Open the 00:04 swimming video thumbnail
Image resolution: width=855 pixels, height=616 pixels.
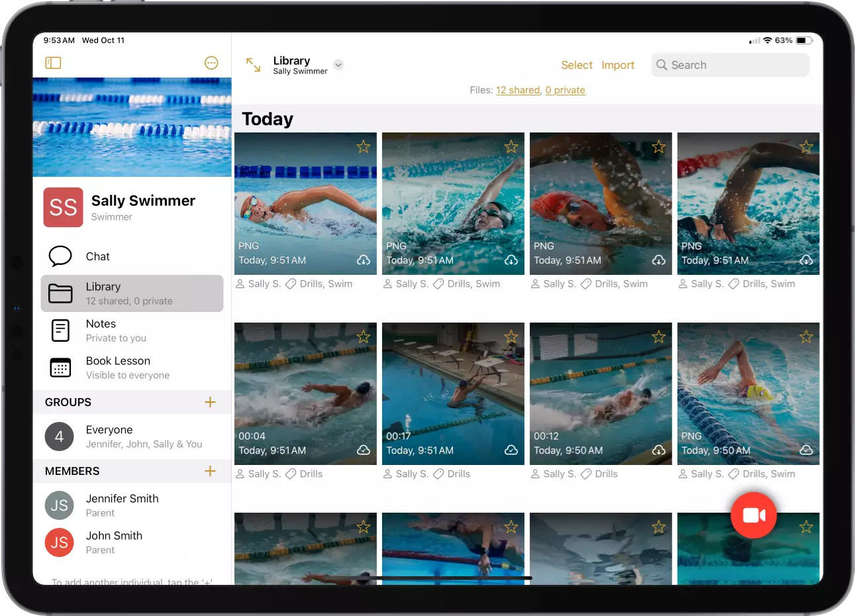305,393
